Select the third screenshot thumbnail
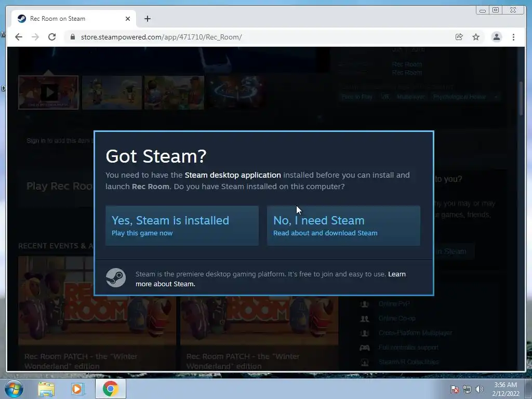532x399 pixels. [x=174, y=92]
